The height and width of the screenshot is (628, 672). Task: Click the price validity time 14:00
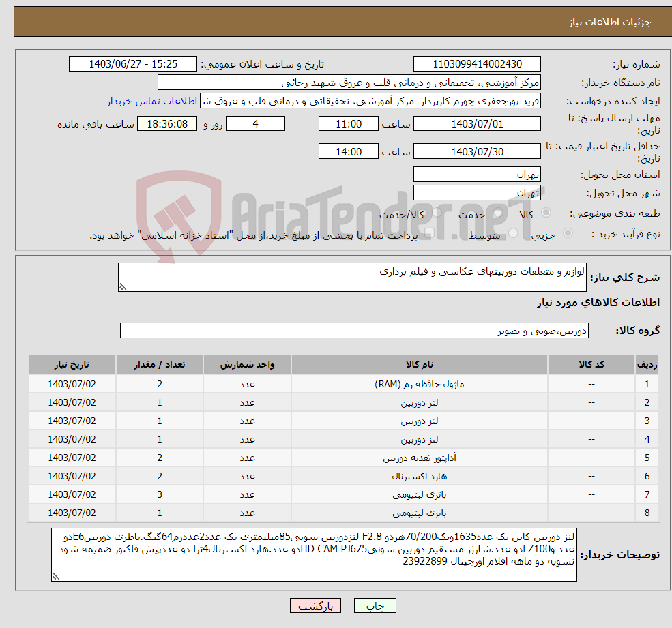[x=349, y=151]
